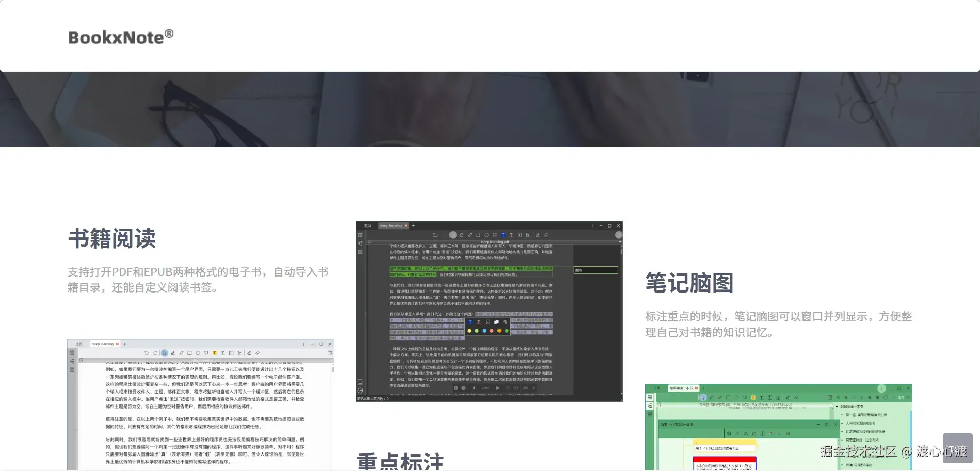
Task: Switch to the 主页 tab in light-theme window
Action: 79,344
